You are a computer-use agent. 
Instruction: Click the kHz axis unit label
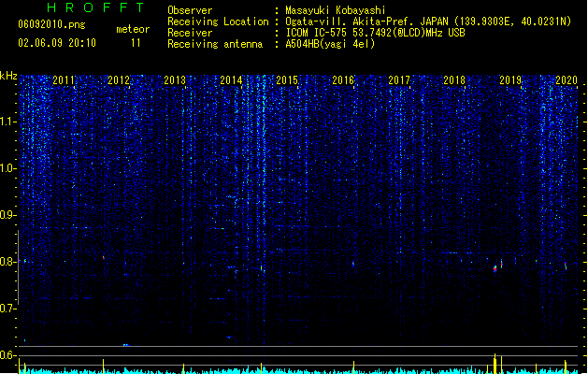(8, 76)
